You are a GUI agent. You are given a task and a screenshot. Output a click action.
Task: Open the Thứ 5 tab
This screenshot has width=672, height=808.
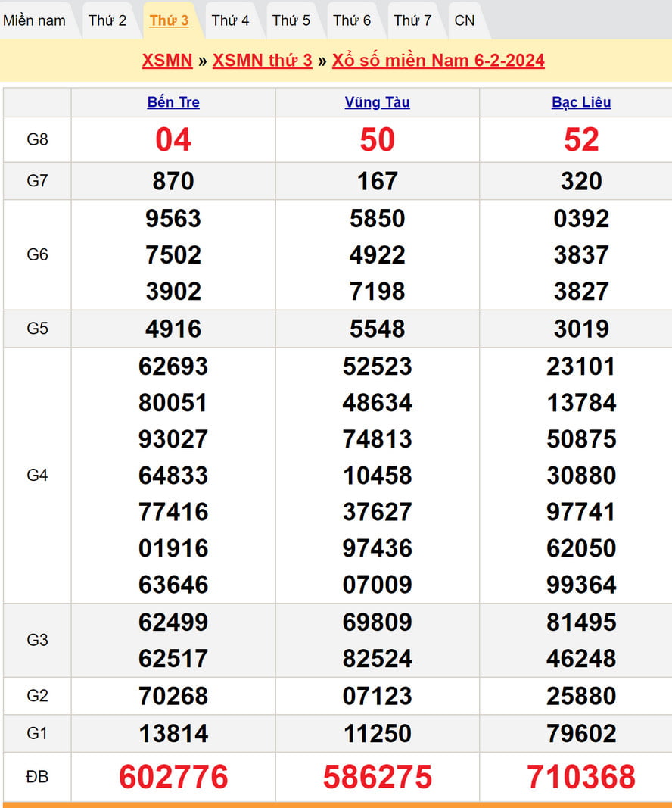point(291,20)
